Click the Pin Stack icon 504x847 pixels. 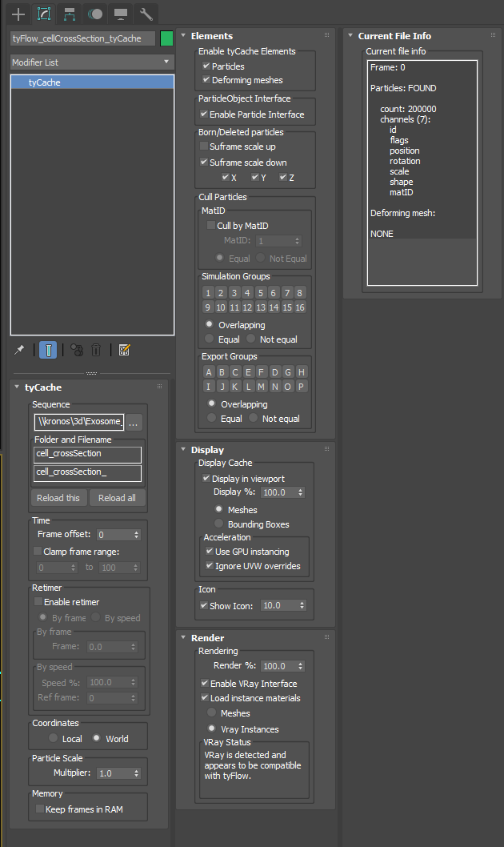tap(19, 350)
